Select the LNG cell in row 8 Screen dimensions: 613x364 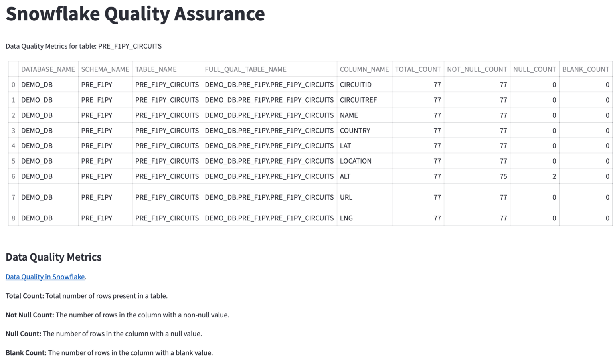click(346, 218)
